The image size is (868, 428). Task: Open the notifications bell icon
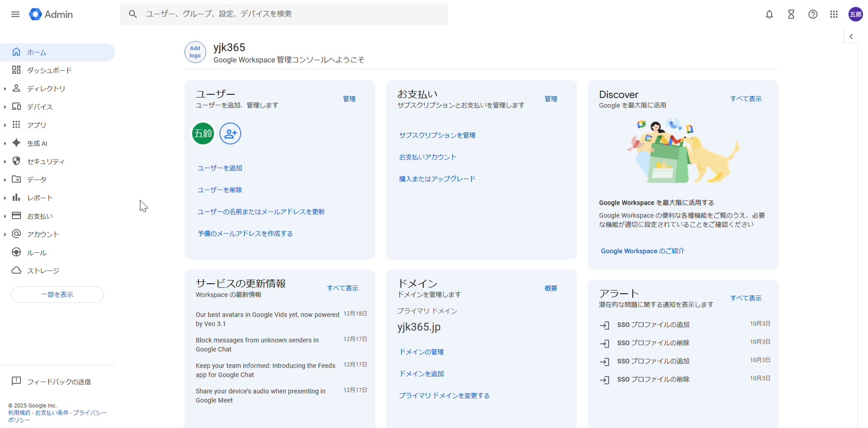(769, 15)
